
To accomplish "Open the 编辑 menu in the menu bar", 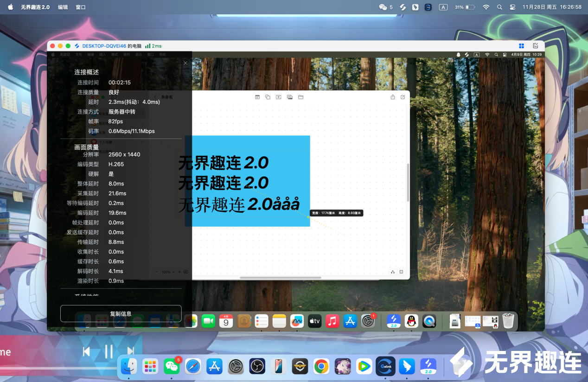I will (63, 7).
